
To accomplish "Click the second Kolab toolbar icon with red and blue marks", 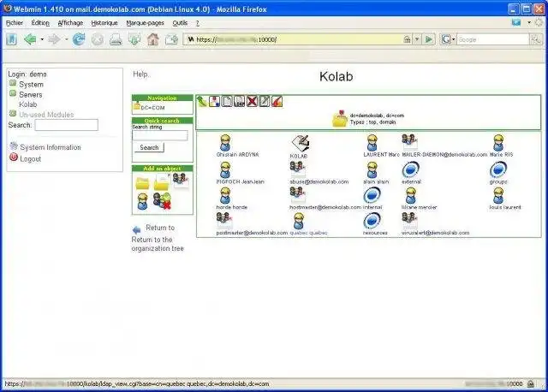I will click(x=214, y=101).
